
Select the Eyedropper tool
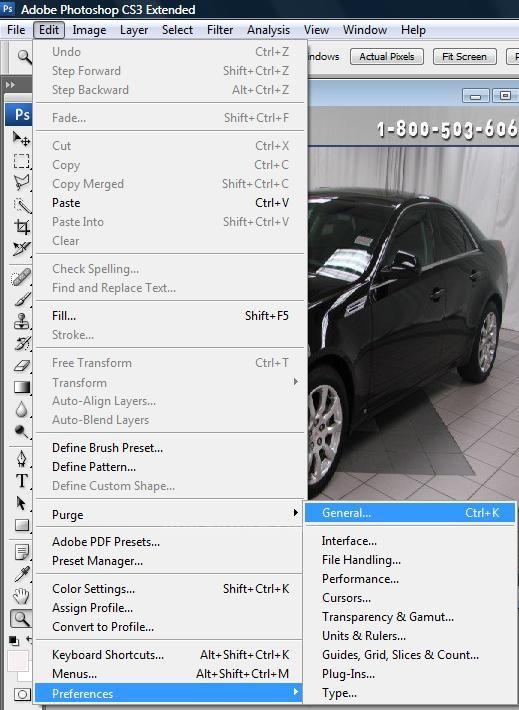coord(21,574)
